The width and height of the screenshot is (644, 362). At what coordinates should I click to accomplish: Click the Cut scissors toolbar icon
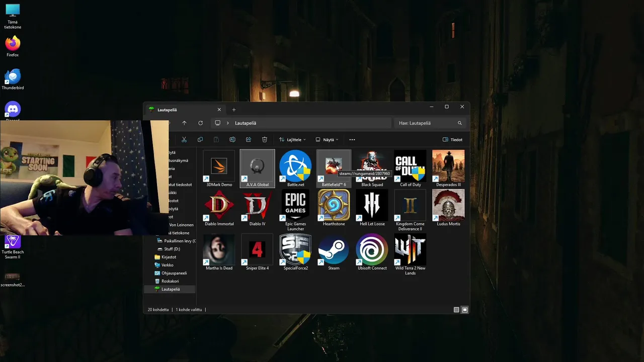[x=184, y=139]
